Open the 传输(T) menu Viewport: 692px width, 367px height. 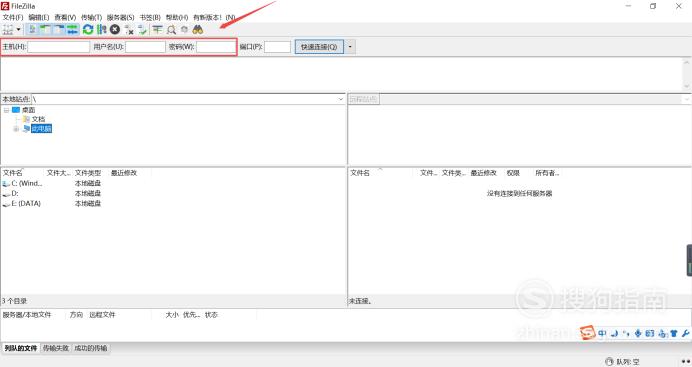(91, 17)
